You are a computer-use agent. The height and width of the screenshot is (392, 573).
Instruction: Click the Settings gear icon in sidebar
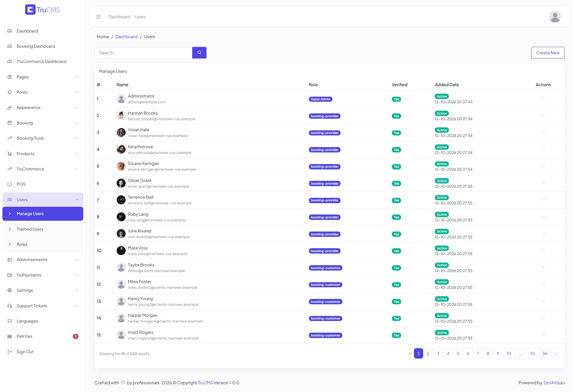(x=10, y=290)
